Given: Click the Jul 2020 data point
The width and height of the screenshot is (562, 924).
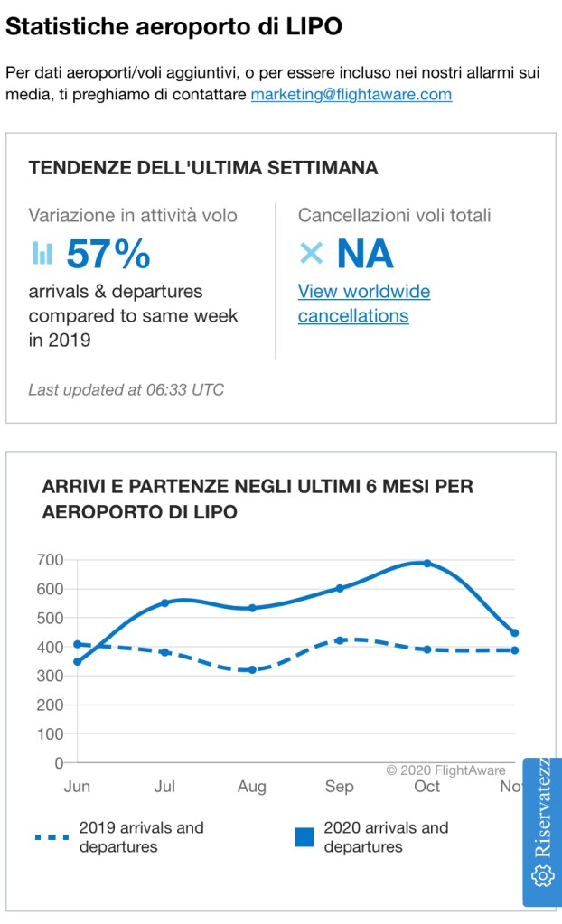Looking at the screenshot, I should [x=164, y=602].
